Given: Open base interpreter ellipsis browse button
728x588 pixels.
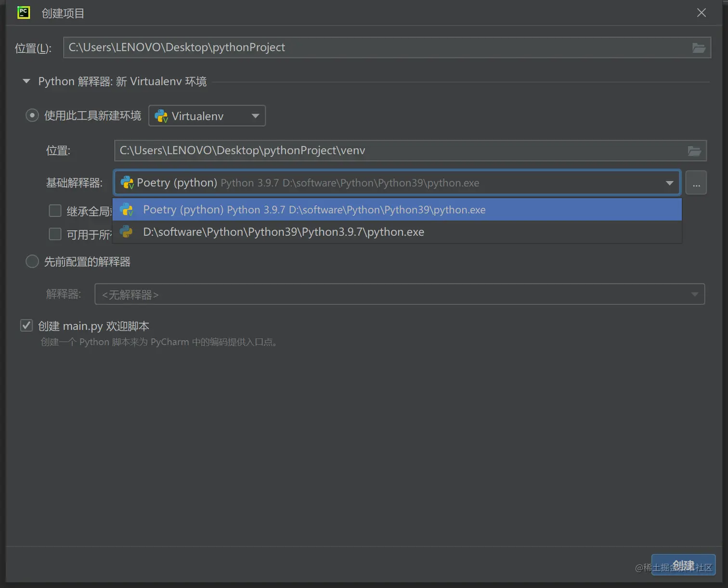Looking at the screenshot, I should coord(696,183).
